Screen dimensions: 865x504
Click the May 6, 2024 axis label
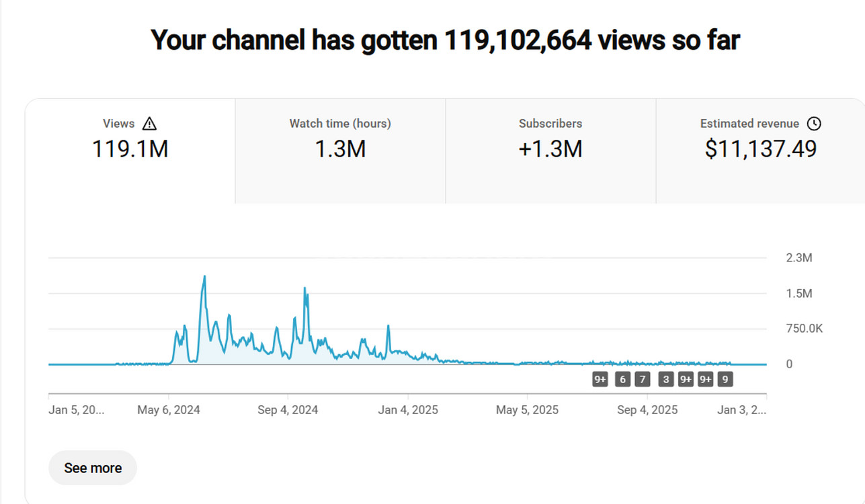(169, 410)
